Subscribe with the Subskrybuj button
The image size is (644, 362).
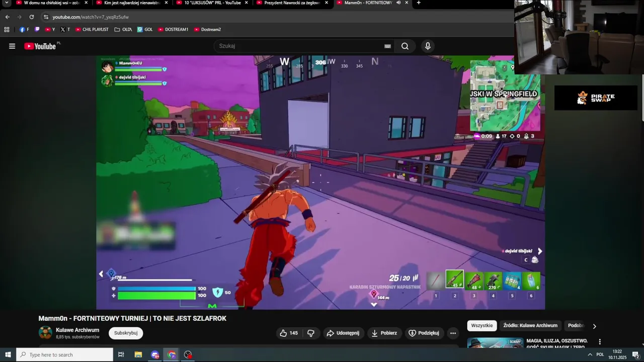point(126,333)
